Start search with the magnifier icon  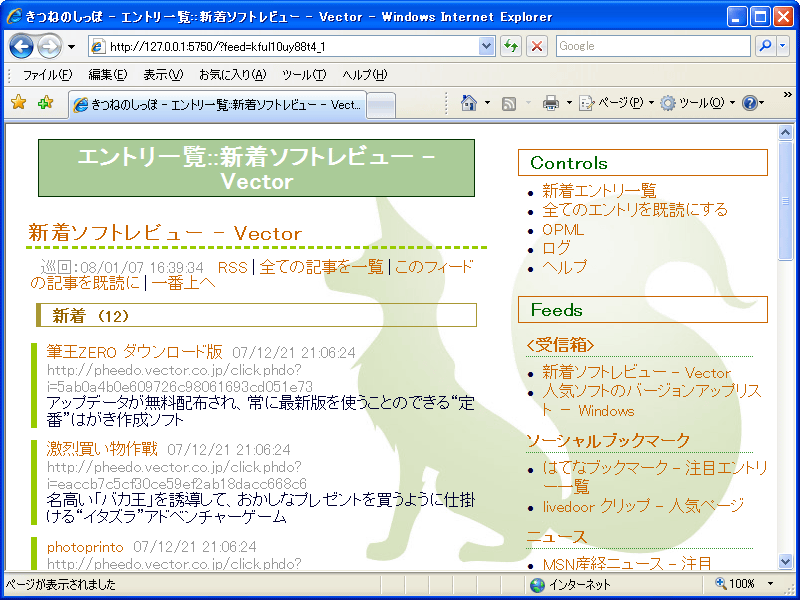(x=765, y=46)
